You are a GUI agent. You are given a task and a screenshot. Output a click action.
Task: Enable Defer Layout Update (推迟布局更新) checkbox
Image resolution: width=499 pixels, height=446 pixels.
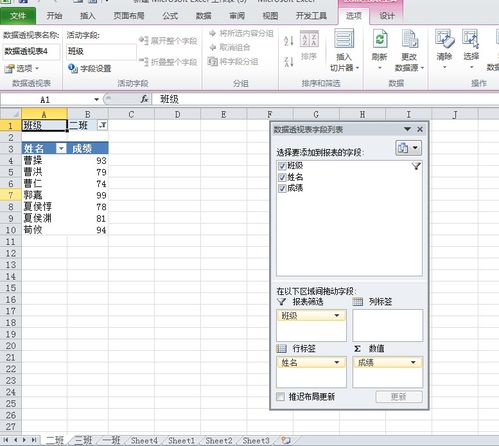281,397
